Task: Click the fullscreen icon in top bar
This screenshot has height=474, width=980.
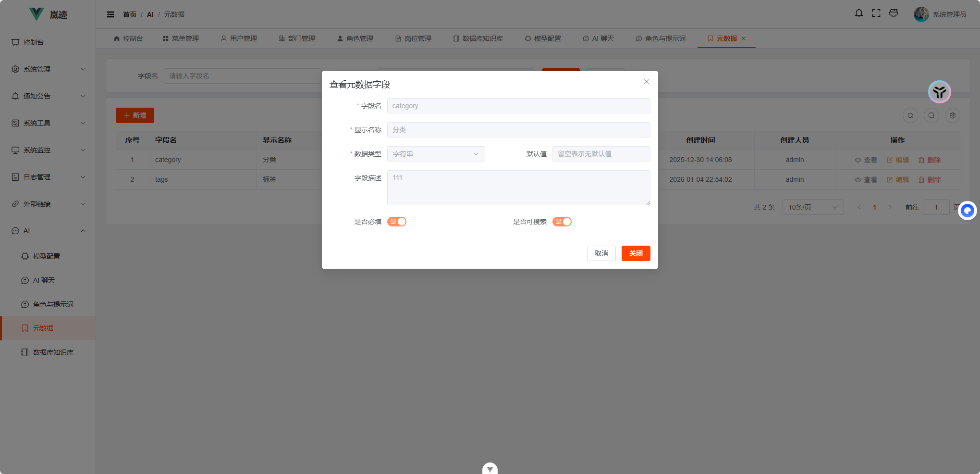Action: (876, 13)
